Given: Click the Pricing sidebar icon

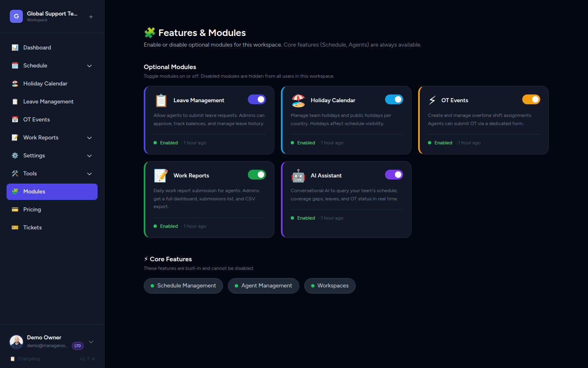Looking at the screenshot, I should 15,209.
